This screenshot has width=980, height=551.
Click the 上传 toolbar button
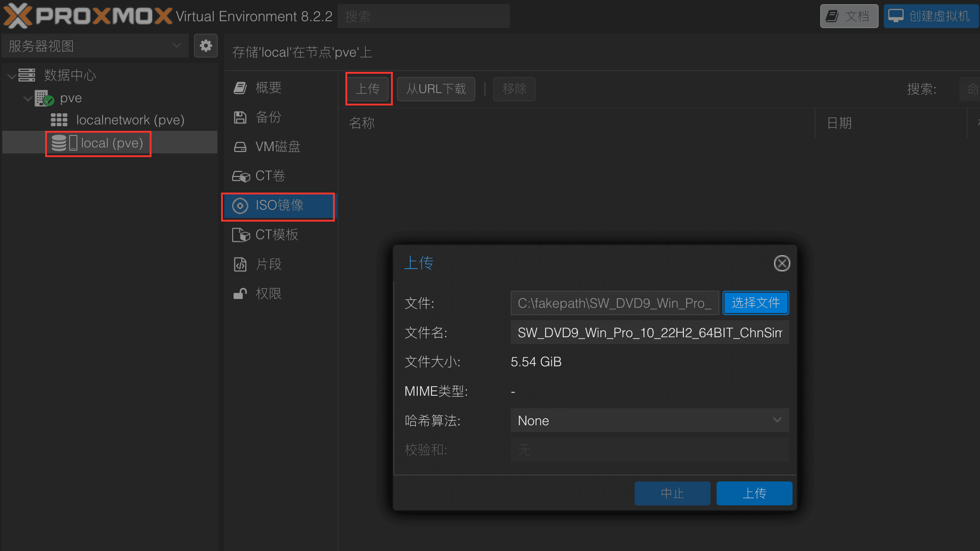click(x=368, y=88)
